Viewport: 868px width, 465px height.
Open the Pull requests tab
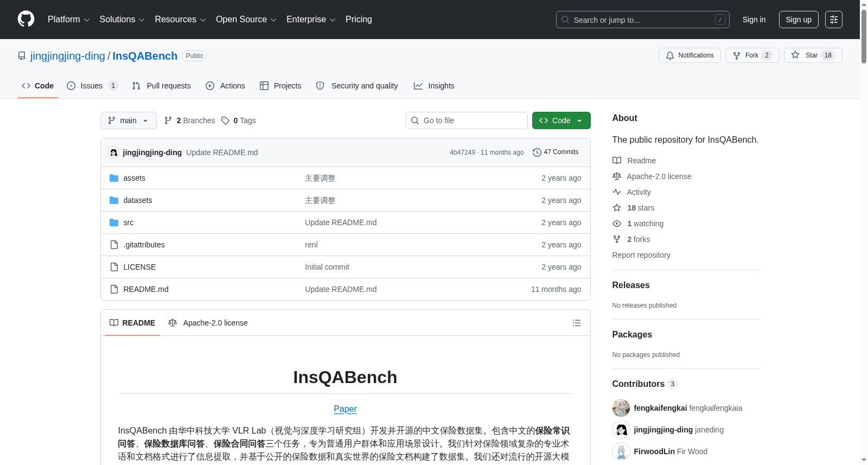pyautogui.click(x=162, y=86)
